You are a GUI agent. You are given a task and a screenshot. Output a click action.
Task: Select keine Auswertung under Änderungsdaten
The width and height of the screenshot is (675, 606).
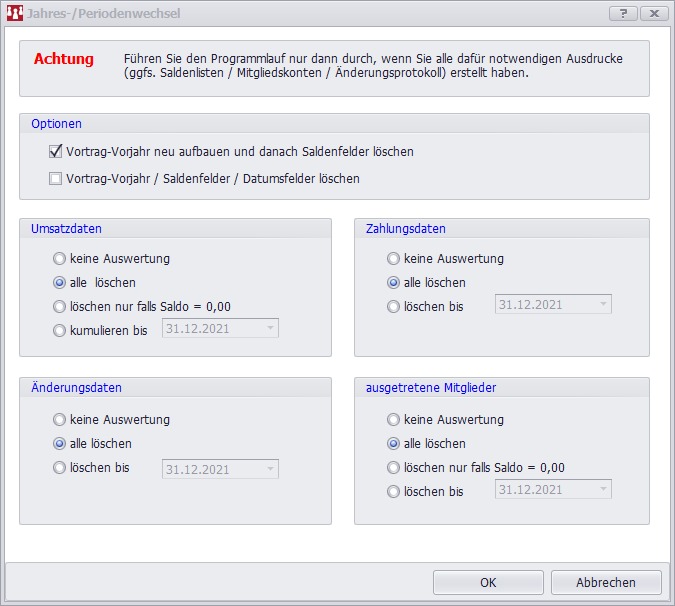(x=60, y=420)
